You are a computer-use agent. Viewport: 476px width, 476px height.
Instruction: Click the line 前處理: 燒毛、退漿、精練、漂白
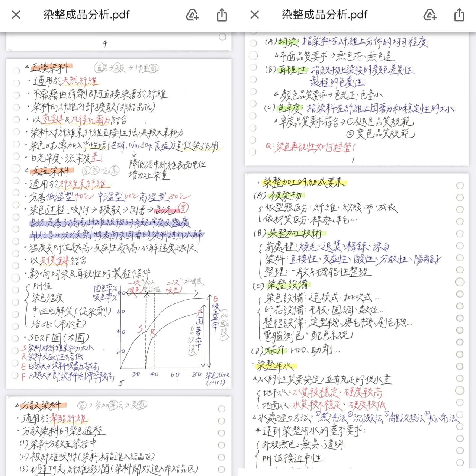(327, 247)
